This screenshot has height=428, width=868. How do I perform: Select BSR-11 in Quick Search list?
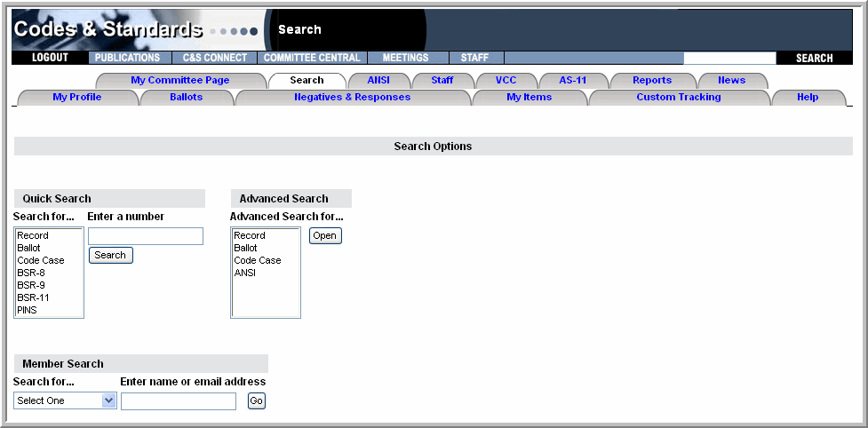[33, 297]
